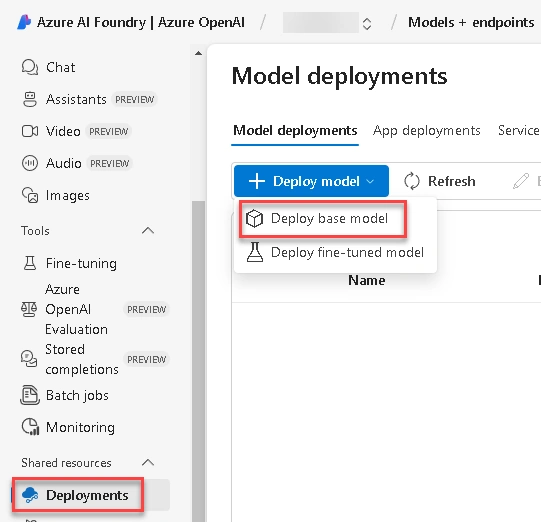The width and height of the screenshot is (541, 522).
Task: Click the Audio waveform icon
Action: click(30, 163)
